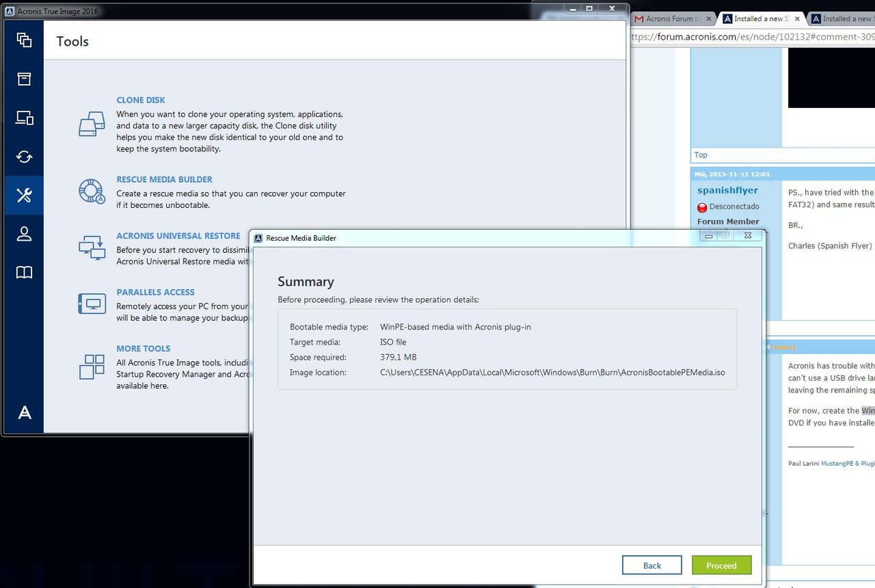This screenshot has height=588, width=875.
Task: Click the ISO image location path text
Action: [x=552, y=373]
